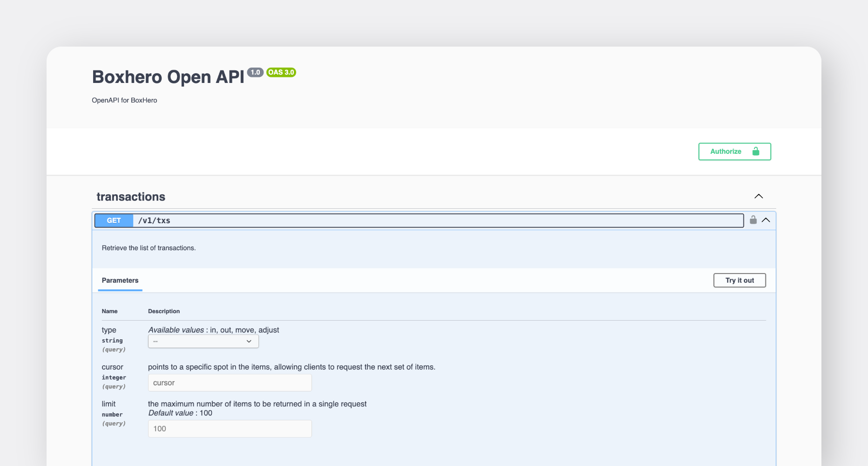Click the cursor input field
The height and width of the screenshot is (466, 868).
(x=230, y=382)
